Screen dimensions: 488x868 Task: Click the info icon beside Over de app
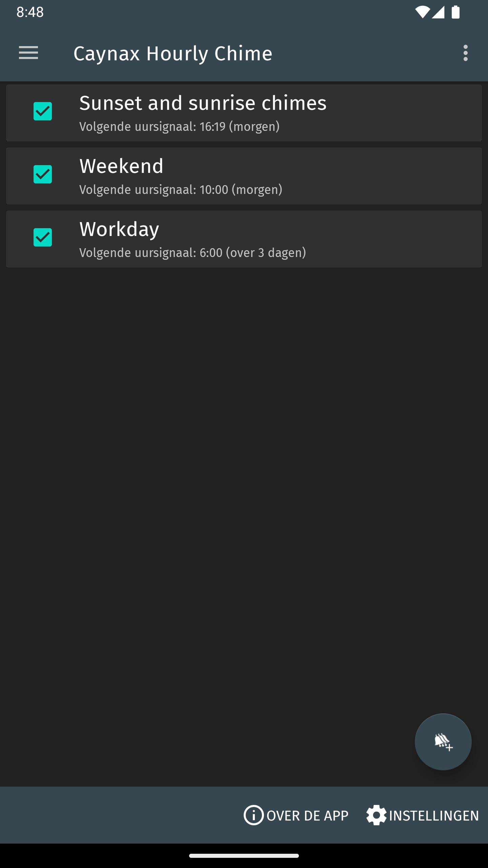(x=253, y=815)
